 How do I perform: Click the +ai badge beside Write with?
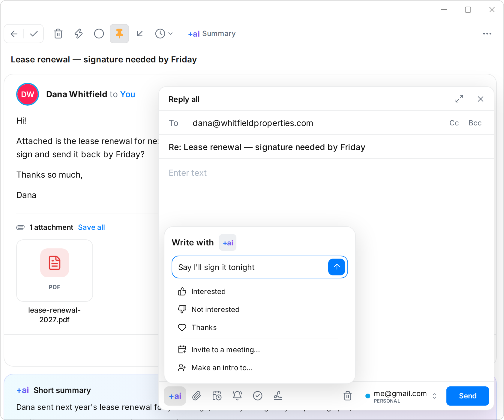[228, 242]
